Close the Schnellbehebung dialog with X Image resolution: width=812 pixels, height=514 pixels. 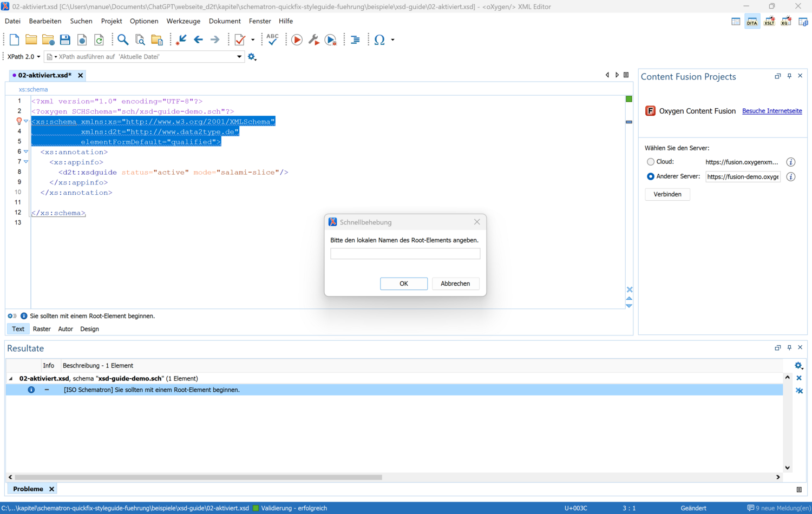477,222
